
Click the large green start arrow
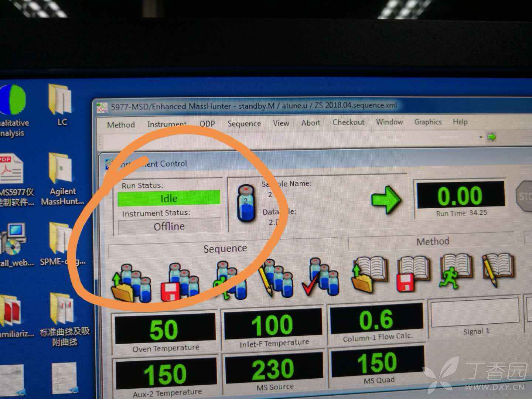pyautogui.click(x=386, y=200)
